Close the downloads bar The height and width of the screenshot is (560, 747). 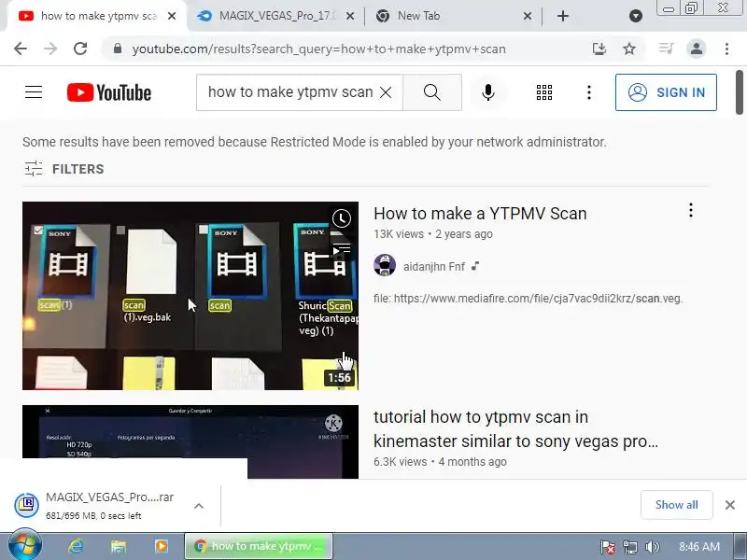730,505
